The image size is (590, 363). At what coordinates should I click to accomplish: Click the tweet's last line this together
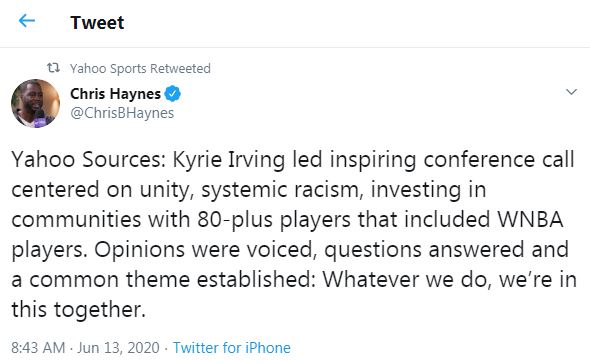pos(78,310)
